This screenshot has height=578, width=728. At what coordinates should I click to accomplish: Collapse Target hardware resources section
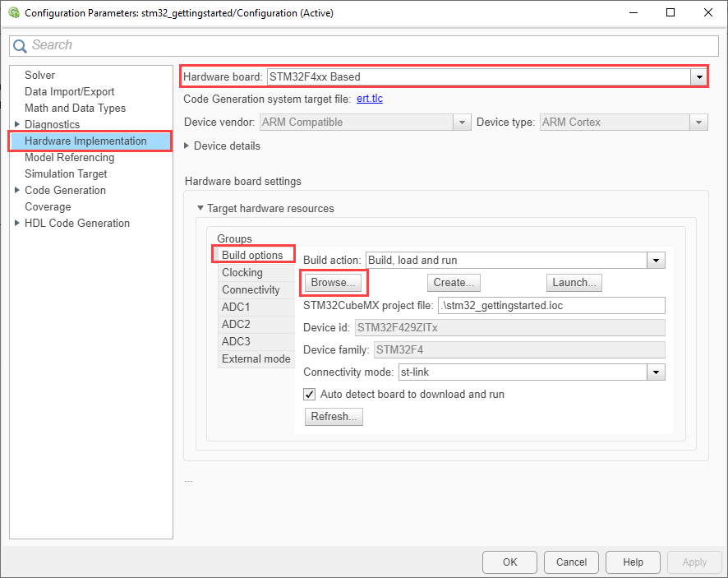click(x=200, y=209)
